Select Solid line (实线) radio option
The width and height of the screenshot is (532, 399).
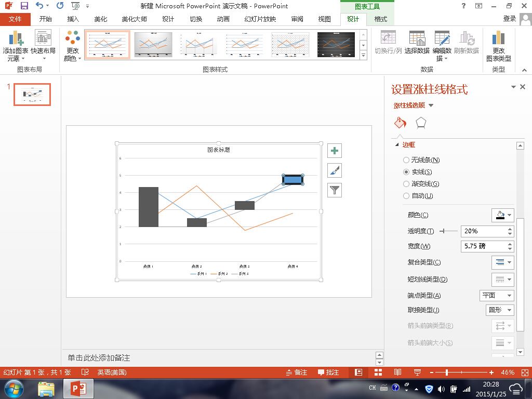[x=406, y=172]
